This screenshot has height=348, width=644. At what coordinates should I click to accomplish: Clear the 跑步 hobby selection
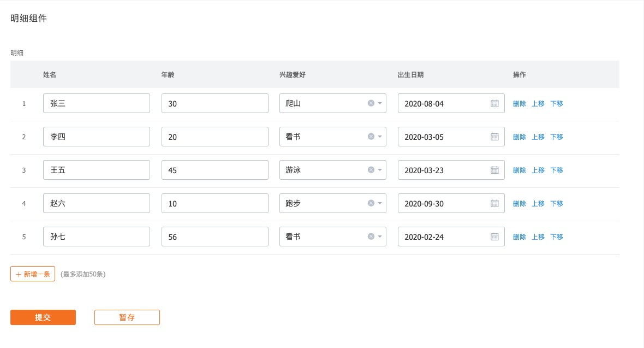pyautogui.click(x=371, y=203)
